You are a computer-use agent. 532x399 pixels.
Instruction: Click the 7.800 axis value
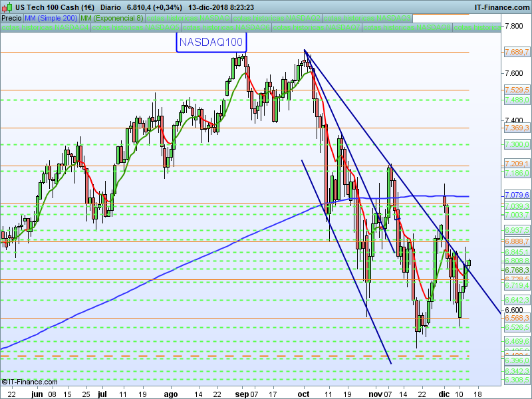click(513, 26)
